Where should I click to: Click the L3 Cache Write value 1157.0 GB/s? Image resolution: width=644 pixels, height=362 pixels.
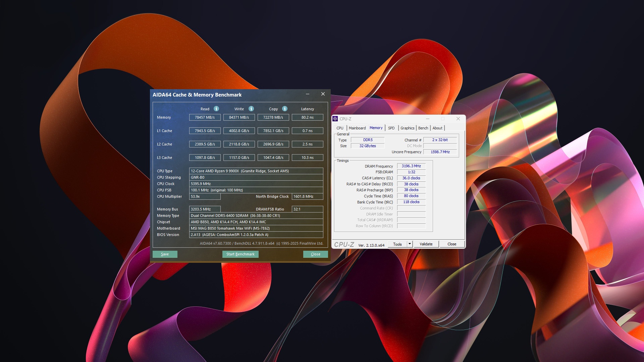click(x=239, y=158)
